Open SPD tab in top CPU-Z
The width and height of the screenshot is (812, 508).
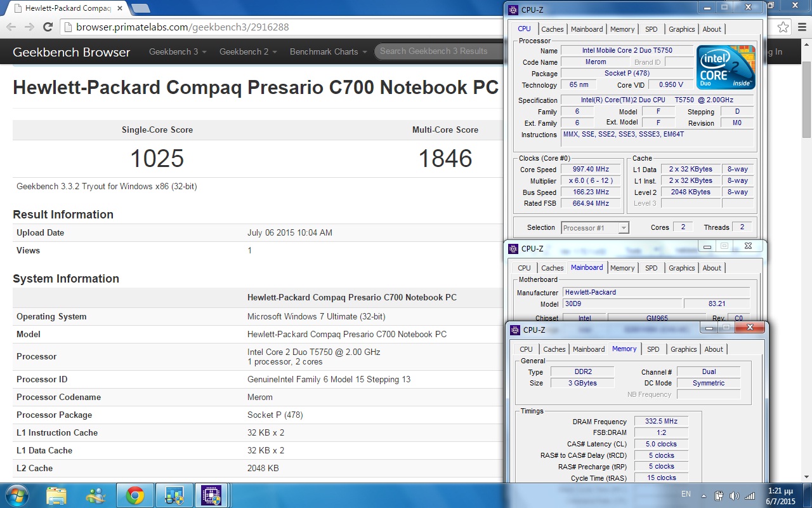coord(652,29)
